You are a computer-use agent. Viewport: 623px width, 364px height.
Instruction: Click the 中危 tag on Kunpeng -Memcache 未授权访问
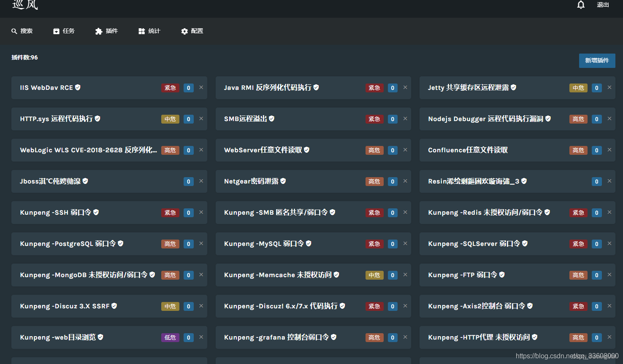[x=374, y=275]
